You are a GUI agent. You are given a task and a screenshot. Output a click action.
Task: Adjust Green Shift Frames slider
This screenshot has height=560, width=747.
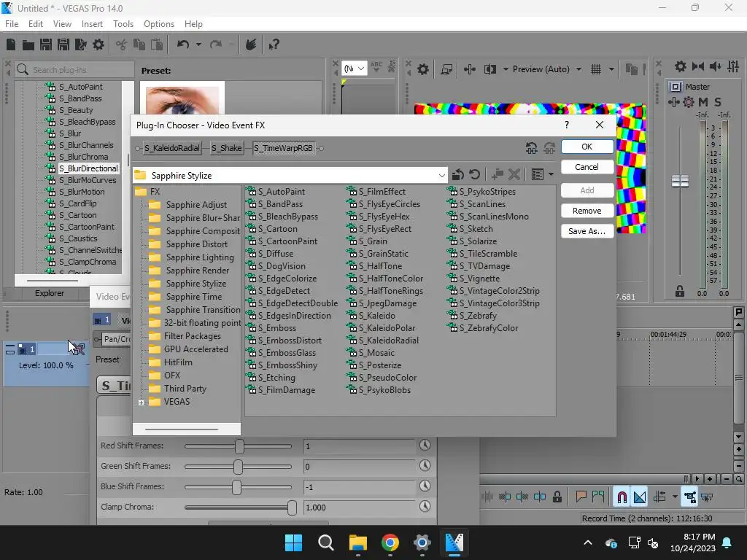(x=238, y=466)
